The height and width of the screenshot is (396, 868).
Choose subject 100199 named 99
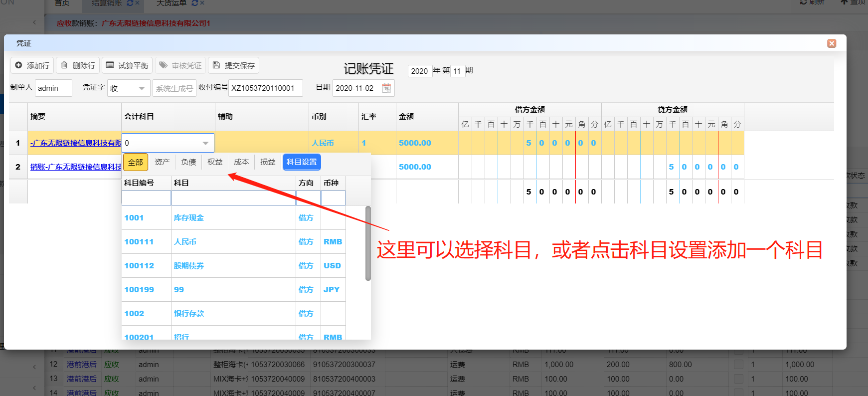(233, 290)
